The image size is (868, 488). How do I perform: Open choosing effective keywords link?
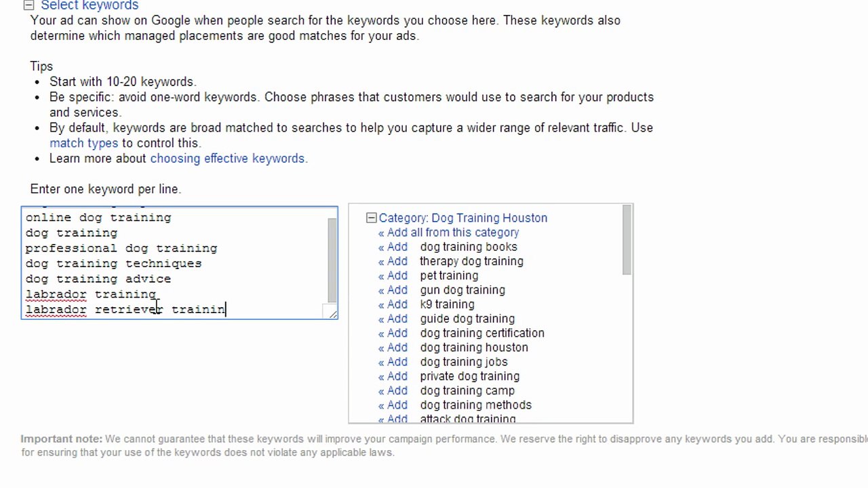tap(227, 159)
